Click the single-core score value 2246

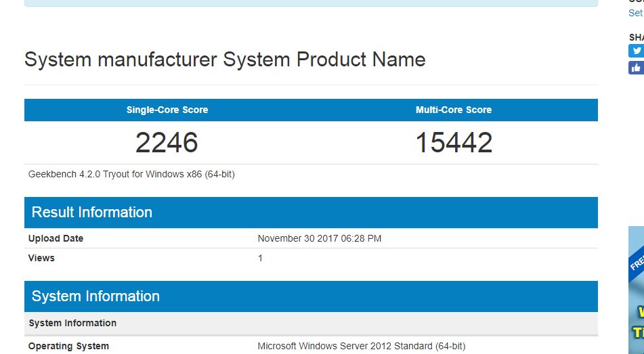tap(167, 142)
